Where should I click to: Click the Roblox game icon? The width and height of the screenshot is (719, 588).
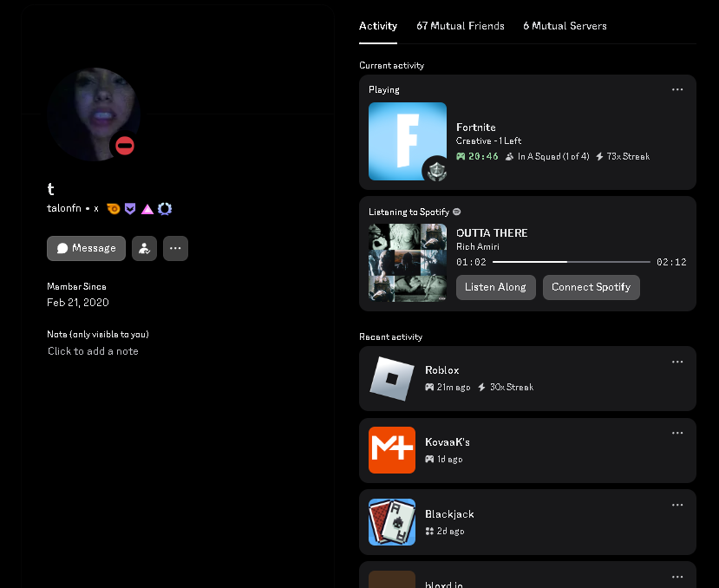392,379
